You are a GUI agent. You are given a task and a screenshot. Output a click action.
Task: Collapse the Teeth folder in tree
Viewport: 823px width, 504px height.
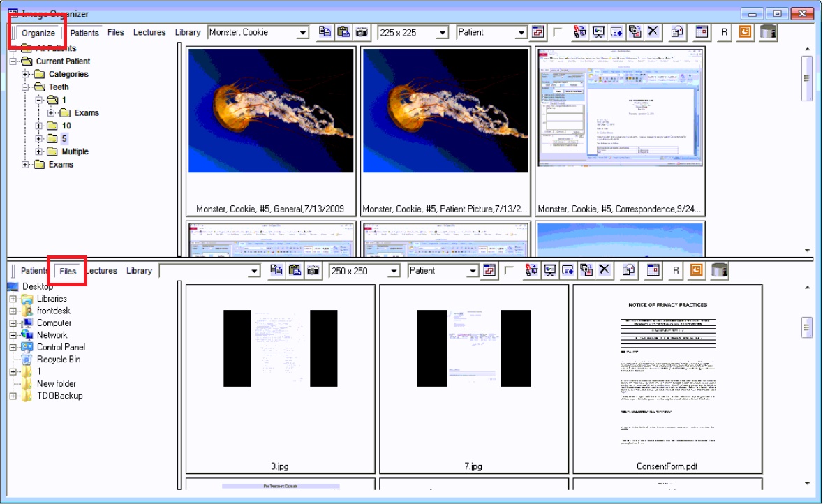coord(26,87)
